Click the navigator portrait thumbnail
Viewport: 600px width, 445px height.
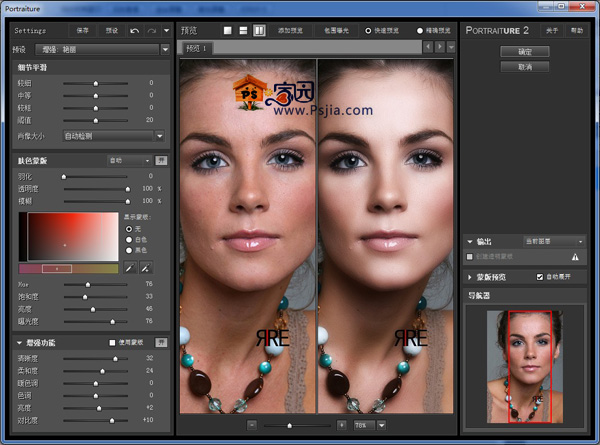point(526,366)
